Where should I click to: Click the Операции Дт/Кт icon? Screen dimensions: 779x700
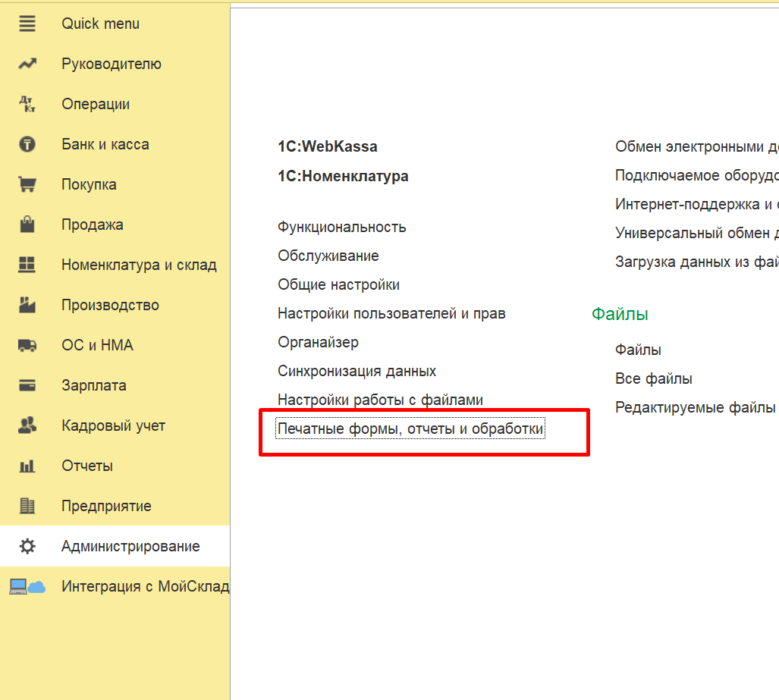(27, 105)
